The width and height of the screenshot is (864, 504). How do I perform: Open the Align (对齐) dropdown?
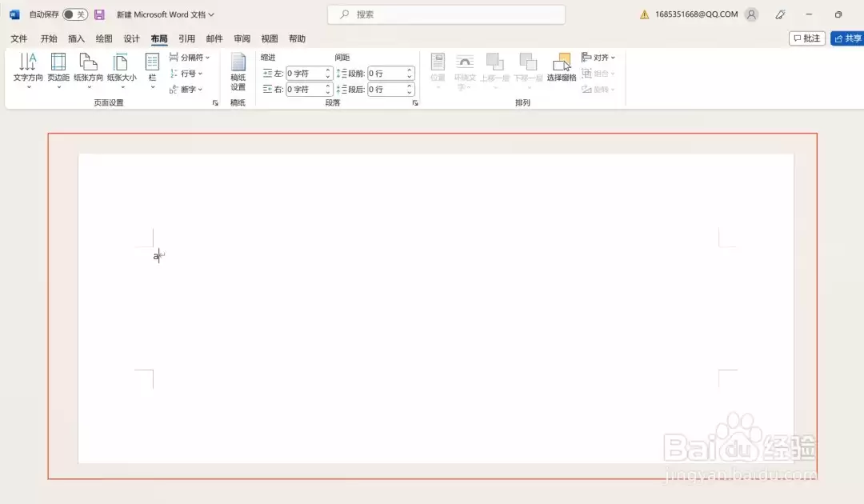pyautogui.click(x=598, y=58)
